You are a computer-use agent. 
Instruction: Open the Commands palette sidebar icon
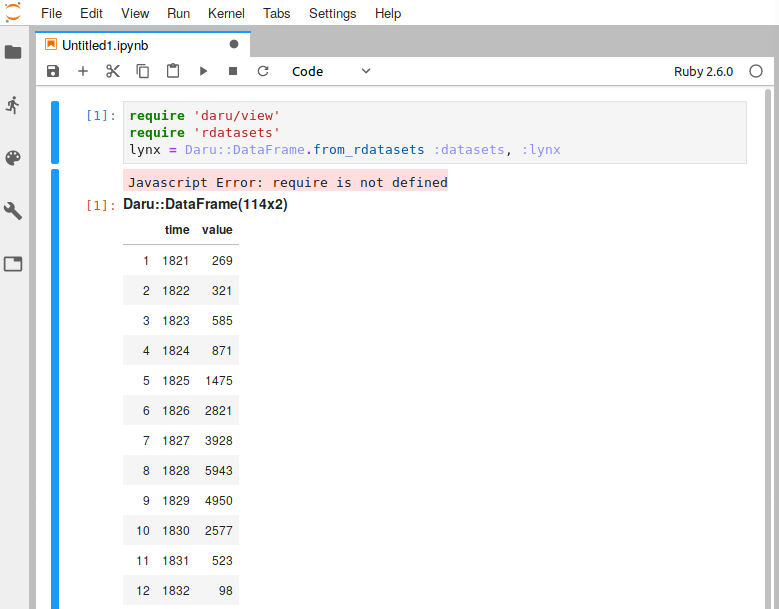13,158
